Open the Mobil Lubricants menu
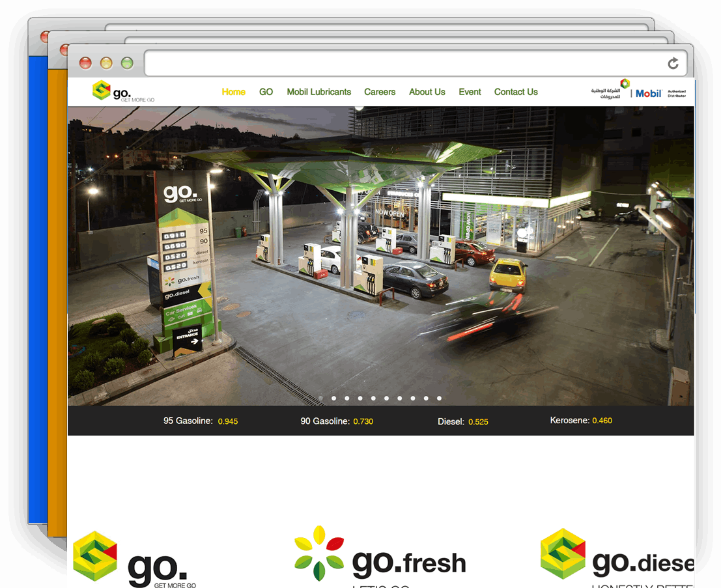The width and height of the screenshot is (721, 588). point(318,92)
